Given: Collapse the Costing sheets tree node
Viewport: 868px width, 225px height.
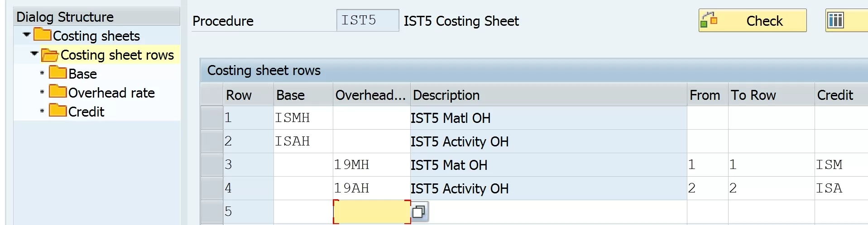Looking at the screenshot, I should pos(27,35).
